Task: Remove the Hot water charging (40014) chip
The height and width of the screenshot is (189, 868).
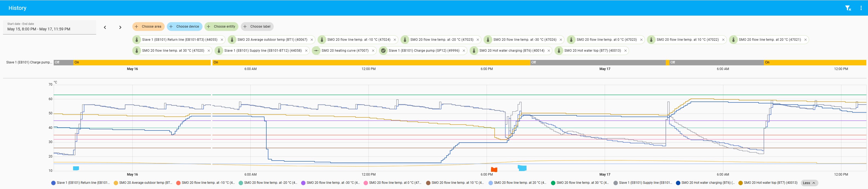Action: [x=549, y=51]
